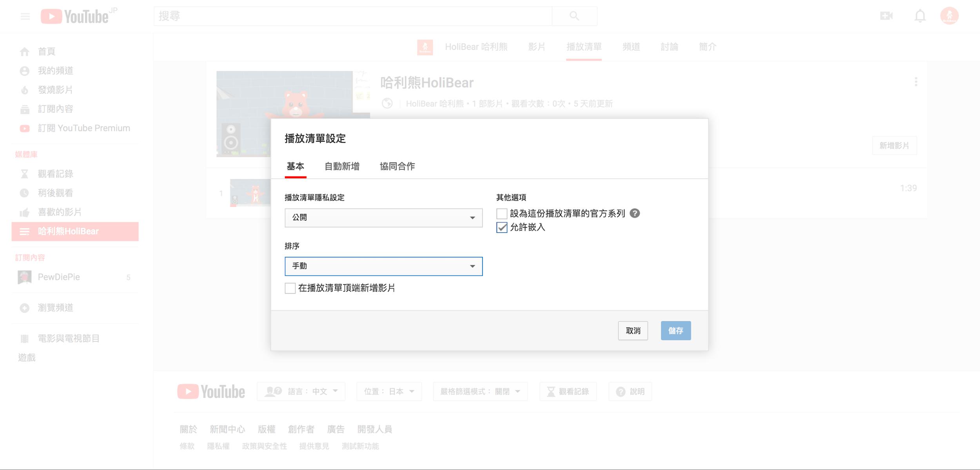Image resolution: width=980 pixels, height=470 pixels.
Task: Open the create video camera icon
Action: [886, 16]
